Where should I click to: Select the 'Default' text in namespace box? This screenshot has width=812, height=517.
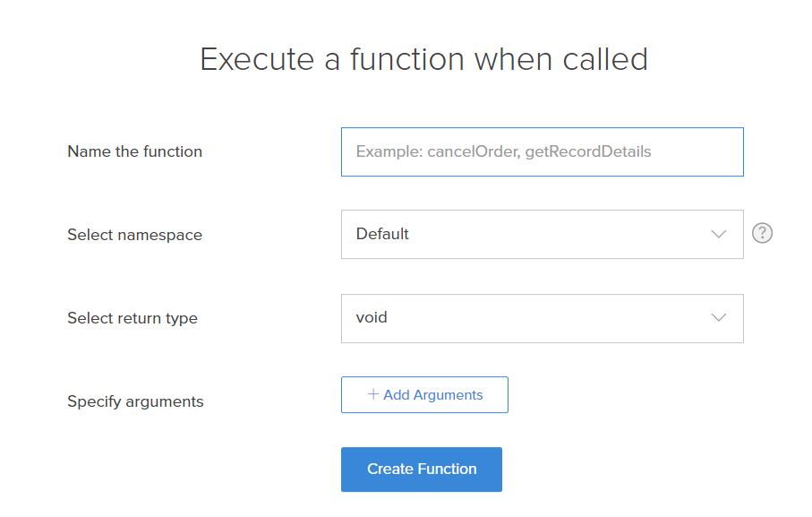tap(382, 234)
